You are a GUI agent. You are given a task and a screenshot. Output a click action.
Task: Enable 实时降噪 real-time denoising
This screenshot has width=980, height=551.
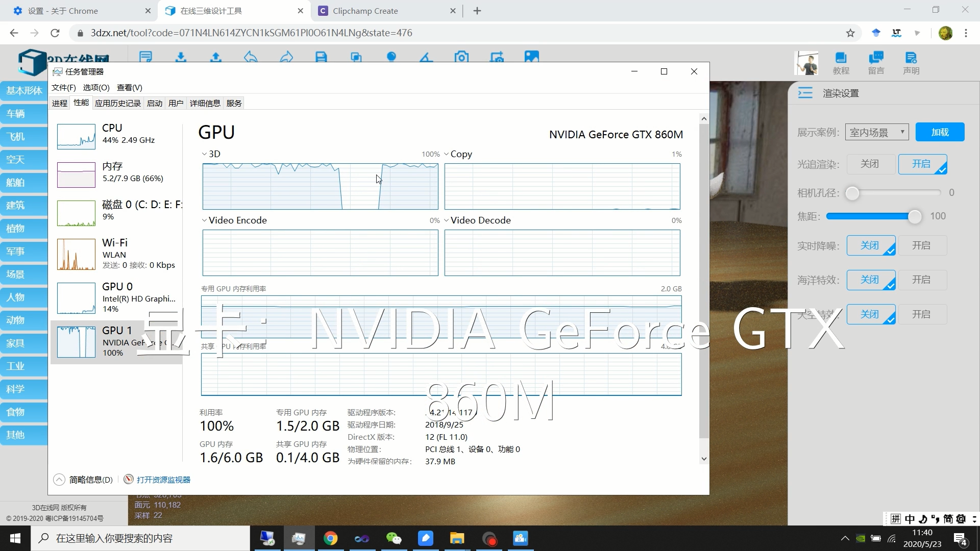click(x=921, y=245)
